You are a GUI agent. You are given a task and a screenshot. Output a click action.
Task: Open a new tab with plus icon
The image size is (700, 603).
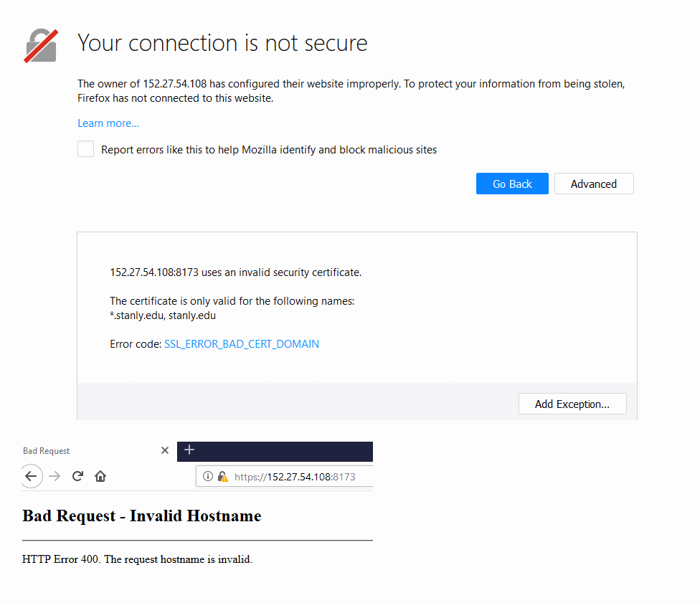coord(189,450)
